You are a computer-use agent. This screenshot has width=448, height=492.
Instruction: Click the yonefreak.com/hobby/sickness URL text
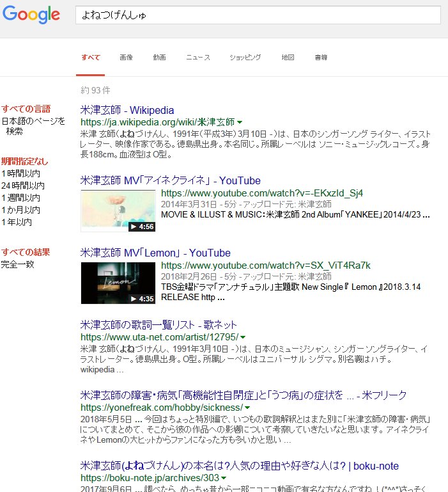(x=162, y=408)
